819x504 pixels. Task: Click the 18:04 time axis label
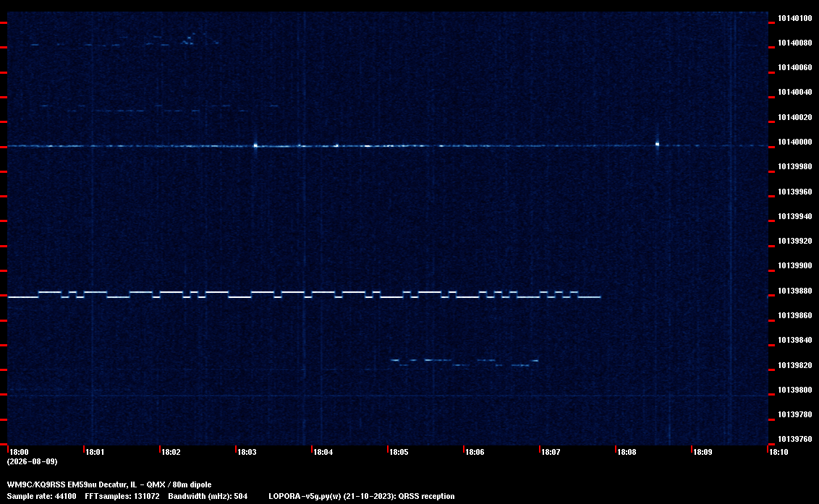[x=323, y=452]
